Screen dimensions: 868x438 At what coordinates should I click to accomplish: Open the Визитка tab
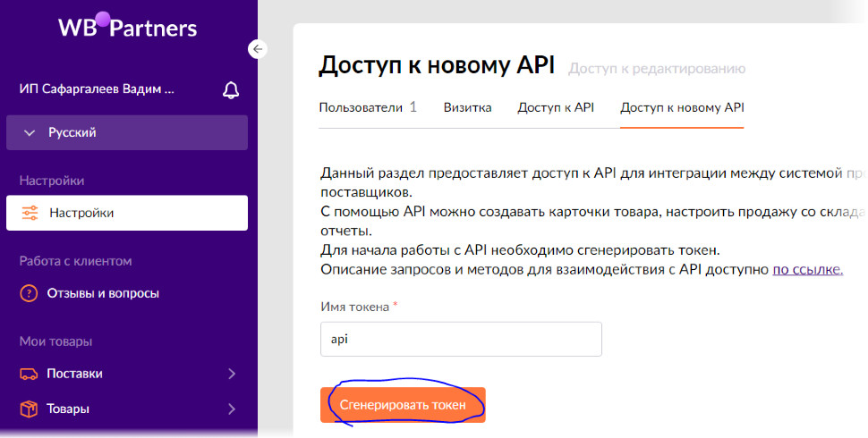coord(467,107)
